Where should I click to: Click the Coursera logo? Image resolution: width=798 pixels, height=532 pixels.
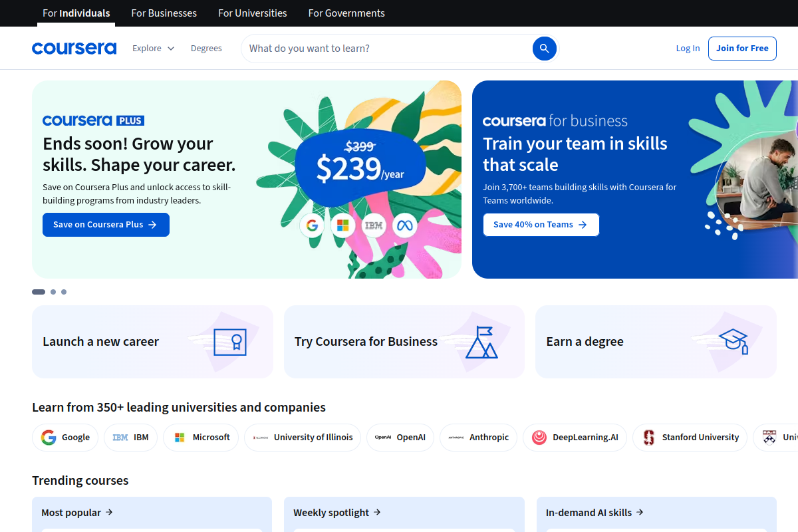pyautogui.click(x=74, y=48)
